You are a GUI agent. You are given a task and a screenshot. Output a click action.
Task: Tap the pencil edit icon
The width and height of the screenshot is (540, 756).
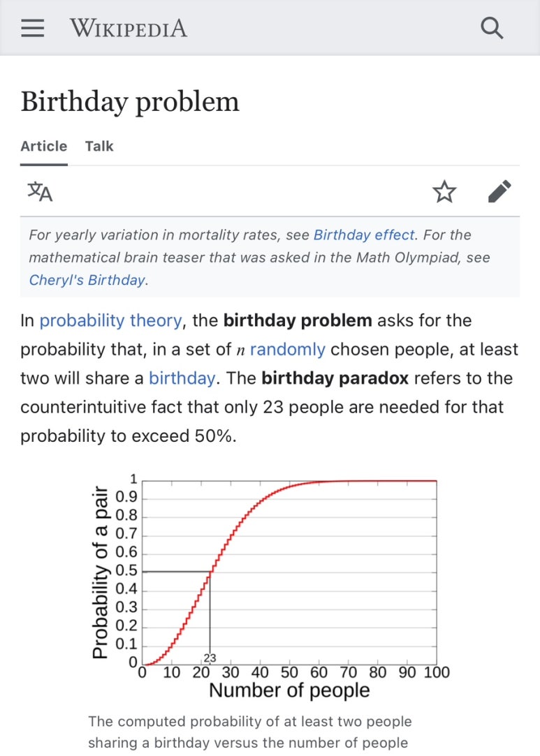499,191
